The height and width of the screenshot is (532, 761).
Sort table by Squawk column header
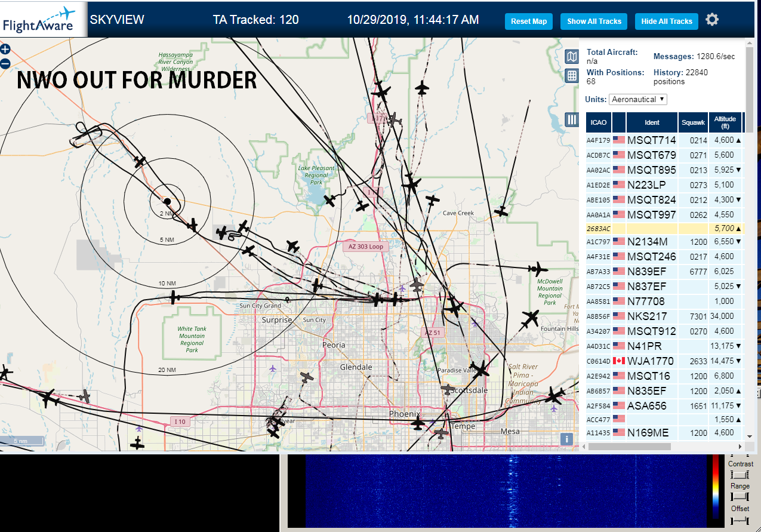tap(693, 122)
